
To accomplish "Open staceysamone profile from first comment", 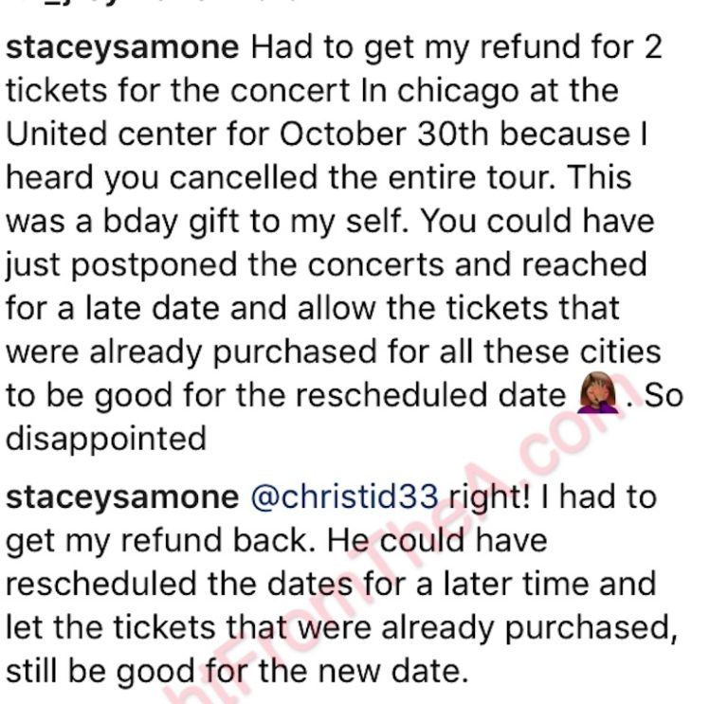I will click(x=123, y=49).
